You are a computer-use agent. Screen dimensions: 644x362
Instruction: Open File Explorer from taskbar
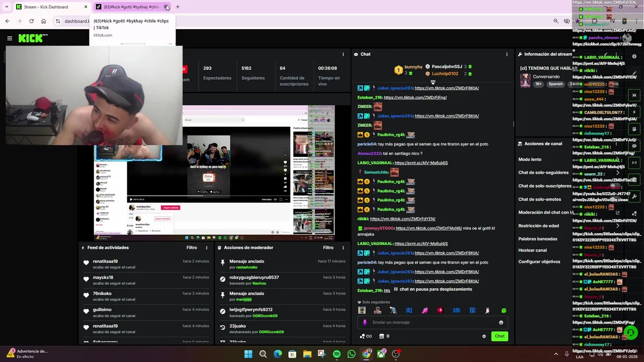tap(307, 354)
